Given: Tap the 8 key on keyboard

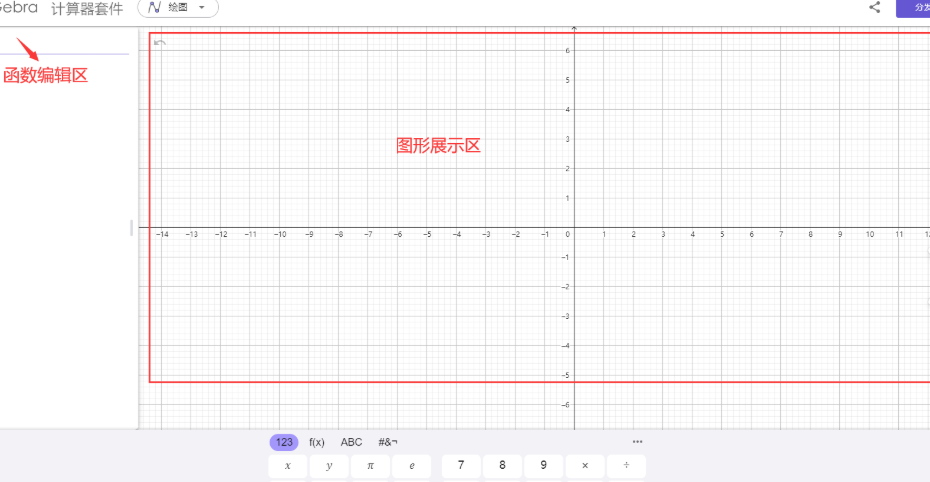Looking at the screenshot, I should pos(502,466).
